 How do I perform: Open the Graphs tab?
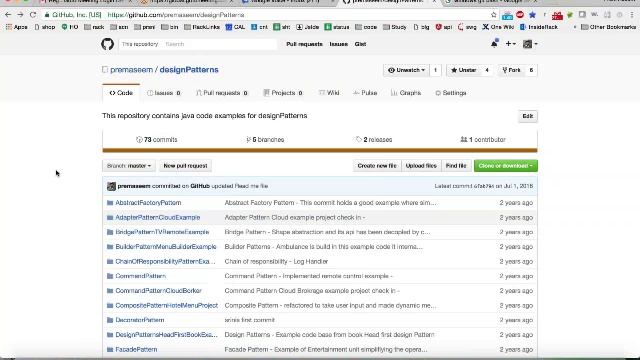point(406,93)
